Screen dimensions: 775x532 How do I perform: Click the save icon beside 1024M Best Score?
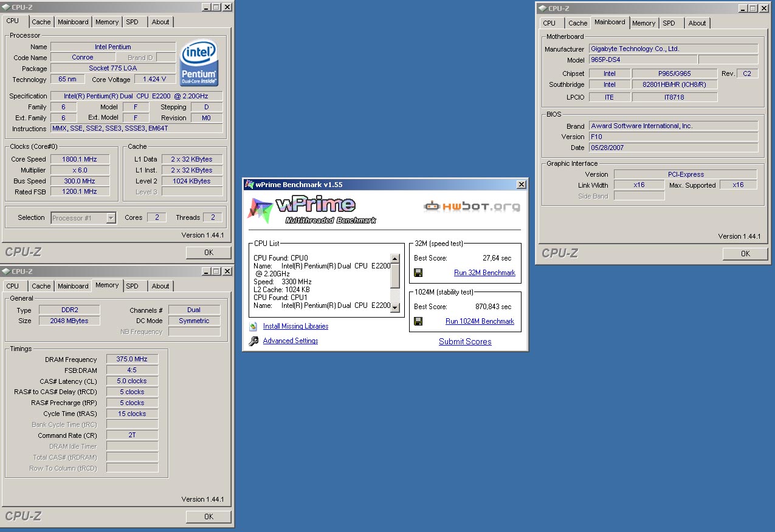click(x=418, y=321)
